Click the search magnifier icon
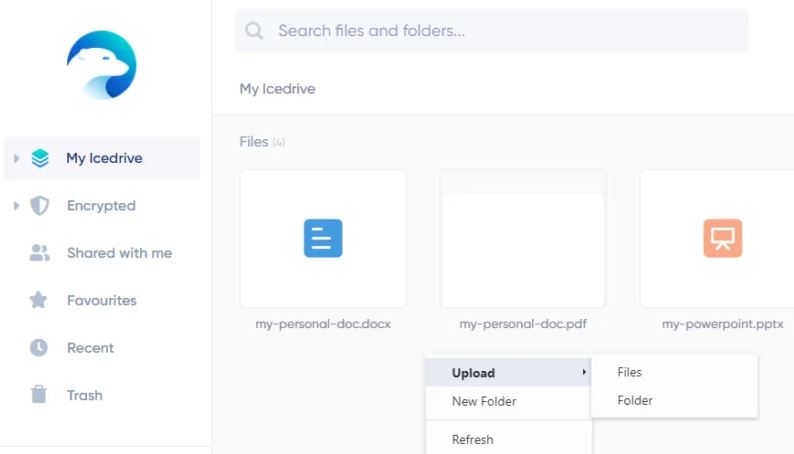Viewport: 794px width, 454px height. pos(254,31)
